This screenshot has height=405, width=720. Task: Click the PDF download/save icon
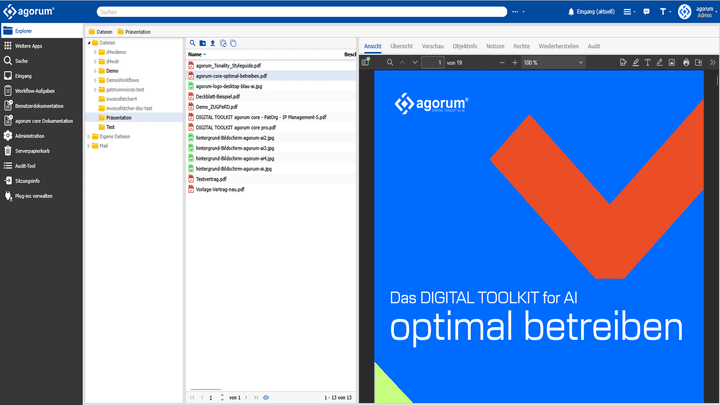(698, 62)
